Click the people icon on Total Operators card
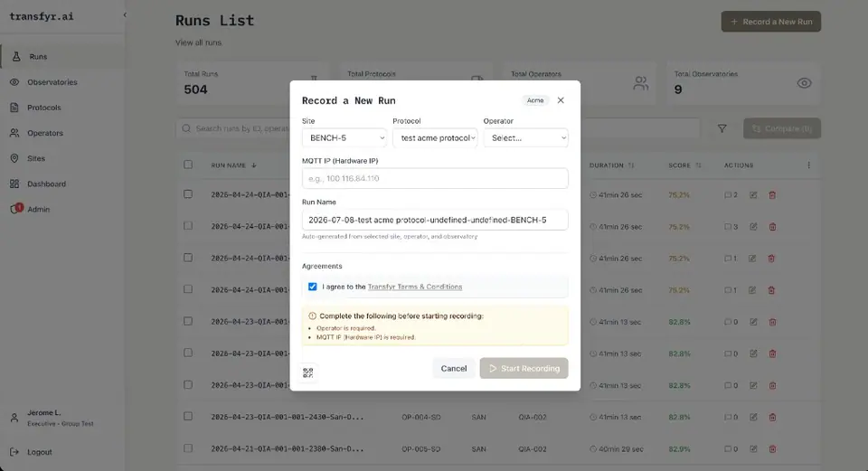This screenshot has height=471, width=868. [640, 83]
